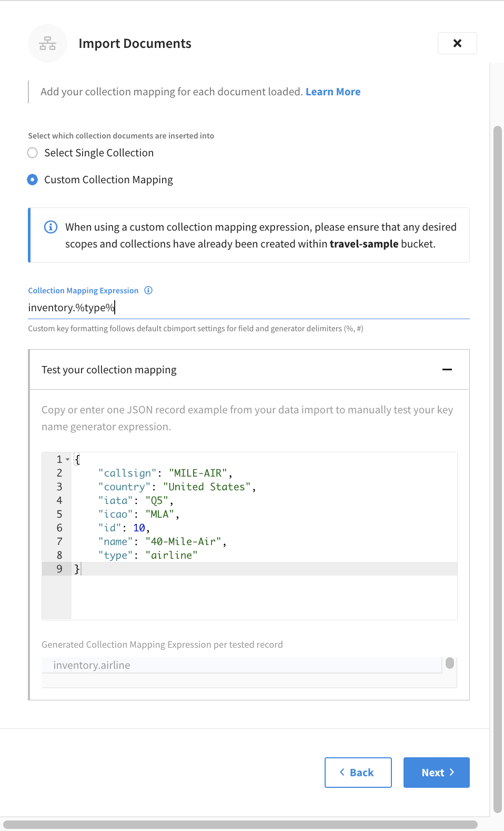This screenshot has width=504, height=831.
Task: Focus the Collection Mapping Expression input field
Action: [249, 308]
